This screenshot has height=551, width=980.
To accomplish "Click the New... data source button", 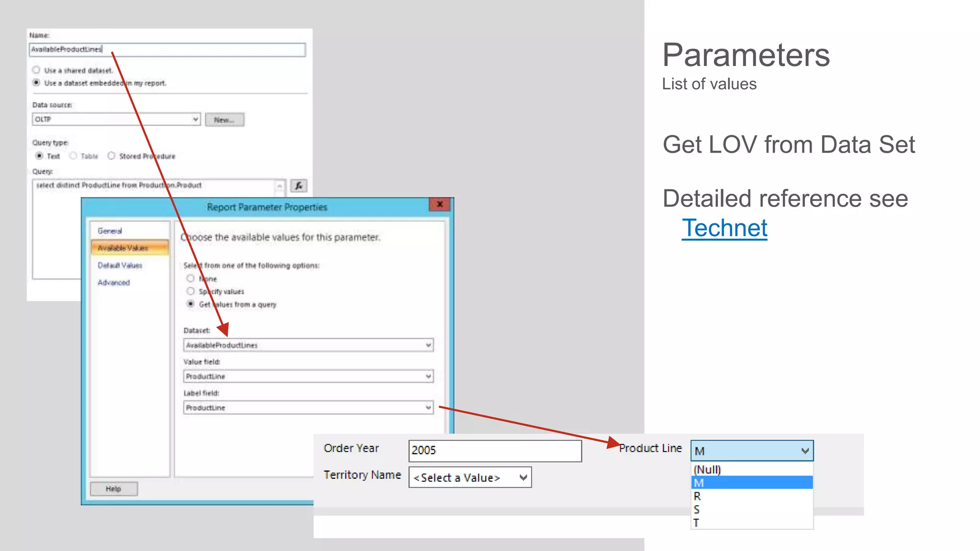I will coord(224,120).
